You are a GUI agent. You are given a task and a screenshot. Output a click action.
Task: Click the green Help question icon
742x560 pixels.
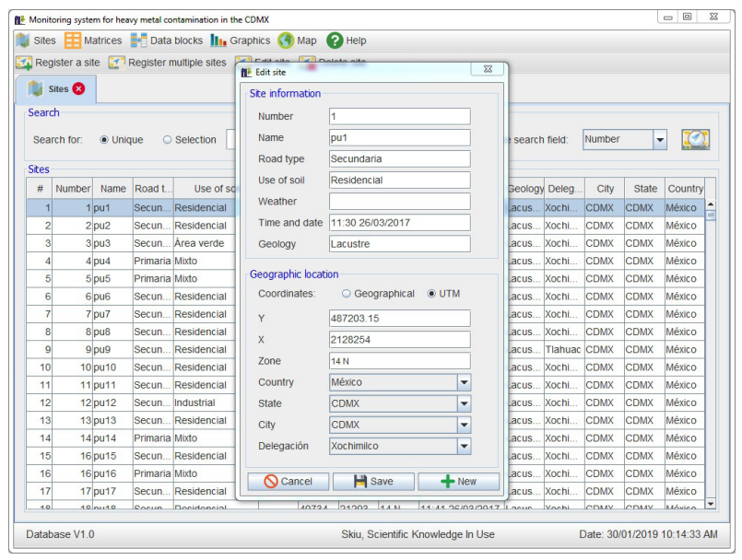click(x=335, y=41)
